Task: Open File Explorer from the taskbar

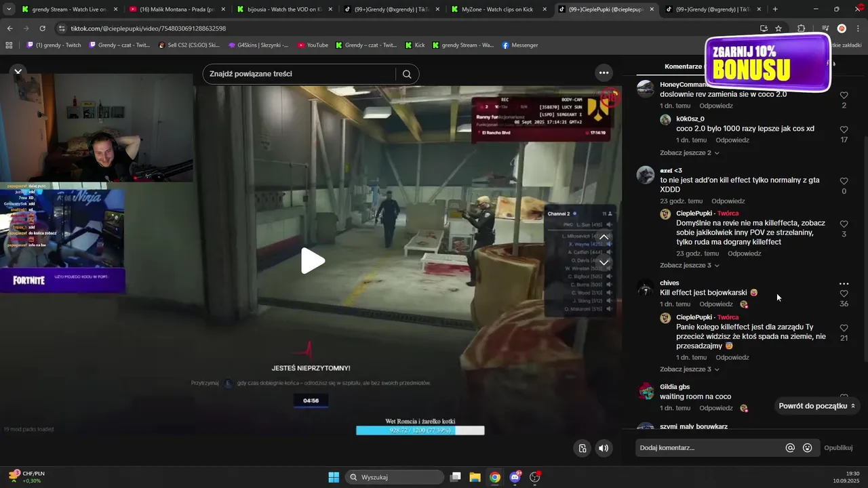Action: (x=475, y=477)
